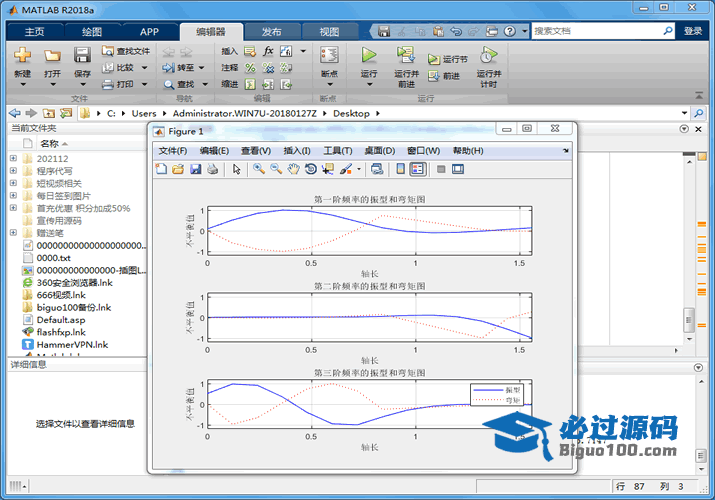Screen dimensions: 715x500
Task: Save the file with 保存 icon
Action: point(82,55)
